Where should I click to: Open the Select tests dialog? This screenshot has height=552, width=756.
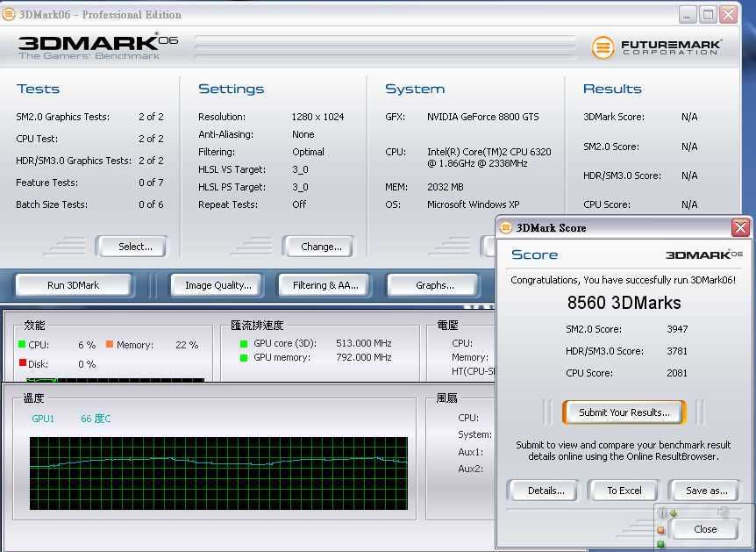pos(132,247)
